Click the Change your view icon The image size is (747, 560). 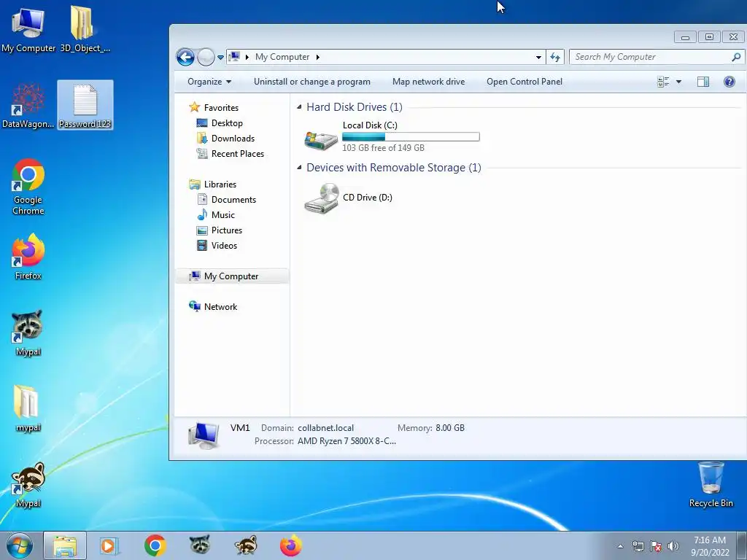tap(663, 82)
